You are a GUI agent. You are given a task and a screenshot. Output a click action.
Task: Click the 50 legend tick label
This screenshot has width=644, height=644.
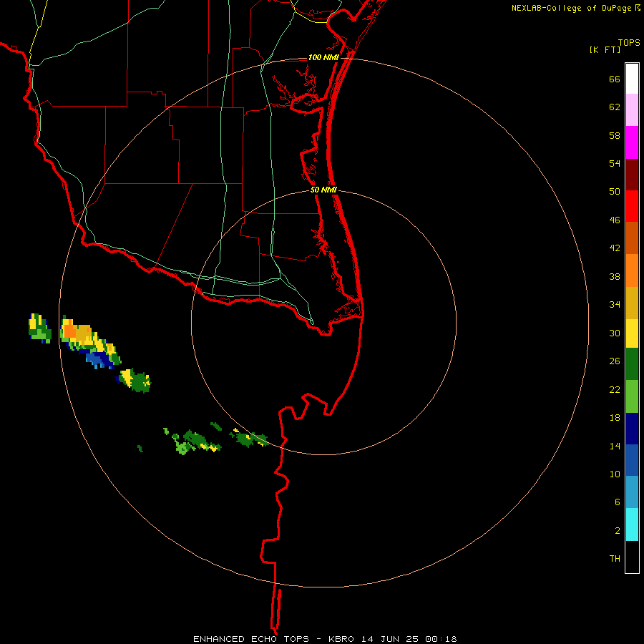pyautogui.click(x=615, y=192)
